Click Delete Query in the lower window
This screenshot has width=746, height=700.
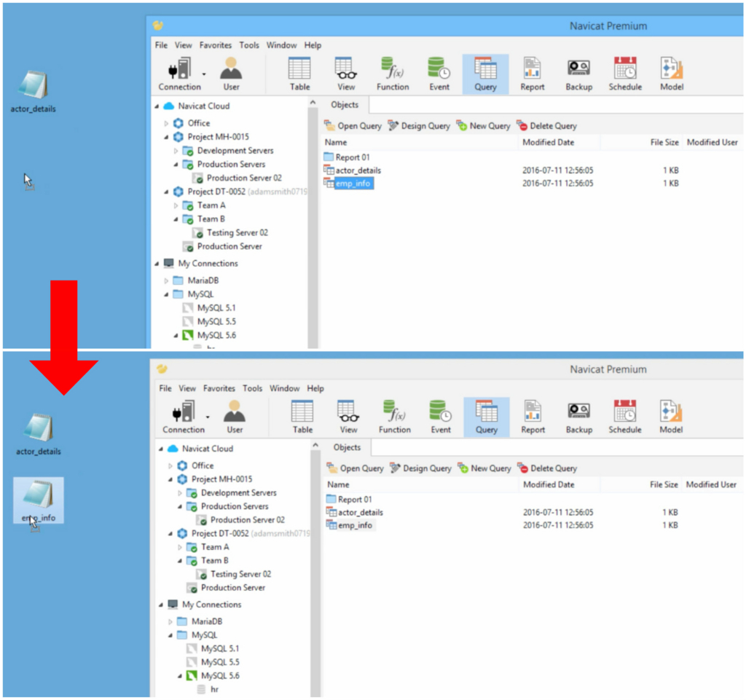[547, 468]
